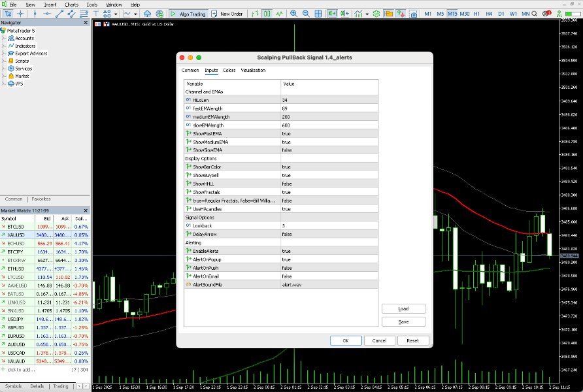
Task: Open the indicators list chart icon
Action: tap(358, 14)
